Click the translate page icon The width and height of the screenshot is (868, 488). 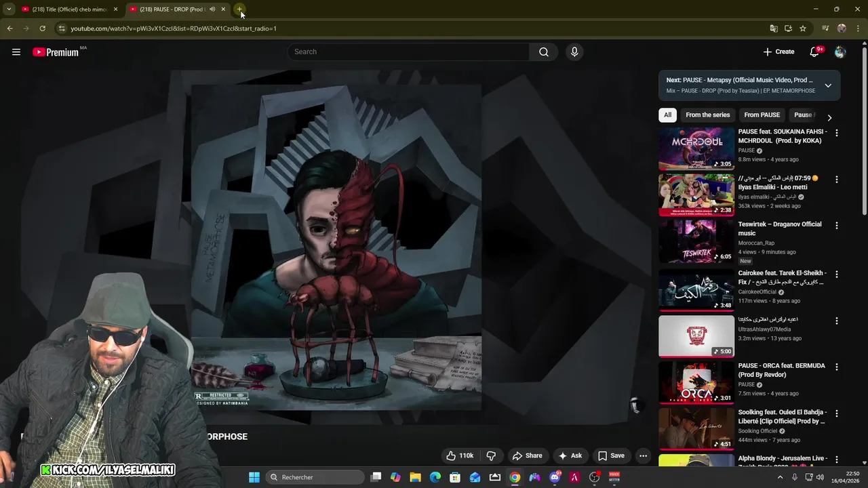click(x=774, y=28)
